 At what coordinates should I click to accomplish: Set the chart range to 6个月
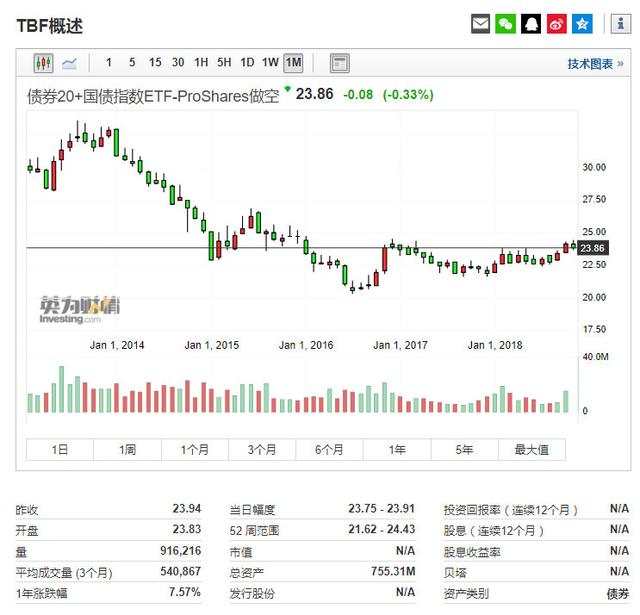pyautogui.click(x=329, y=449)
